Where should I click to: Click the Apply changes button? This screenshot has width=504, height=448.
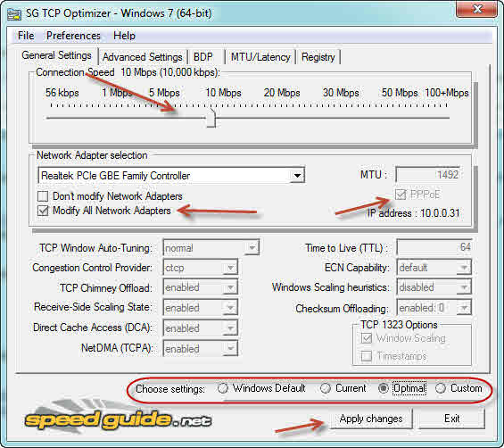click(x=371, y=419)
